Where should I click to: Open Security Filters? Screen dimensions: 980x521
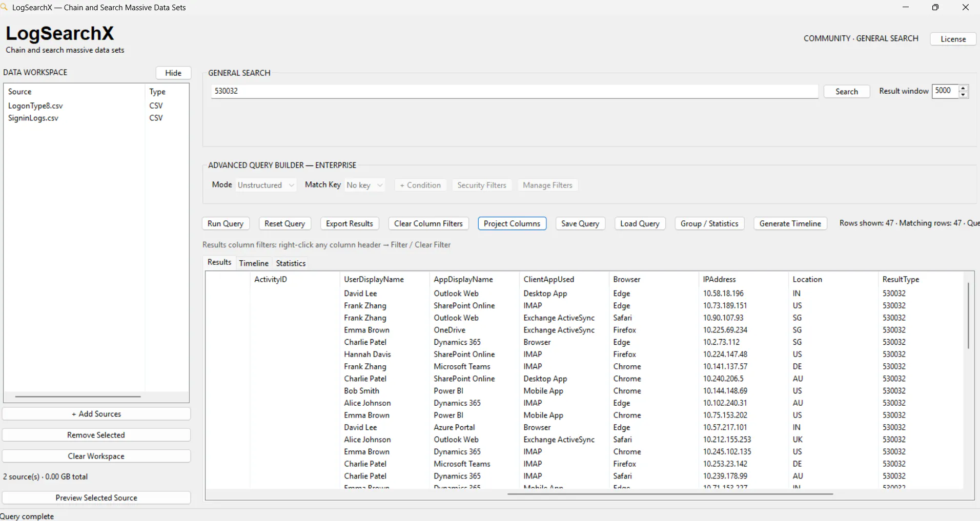482,185
